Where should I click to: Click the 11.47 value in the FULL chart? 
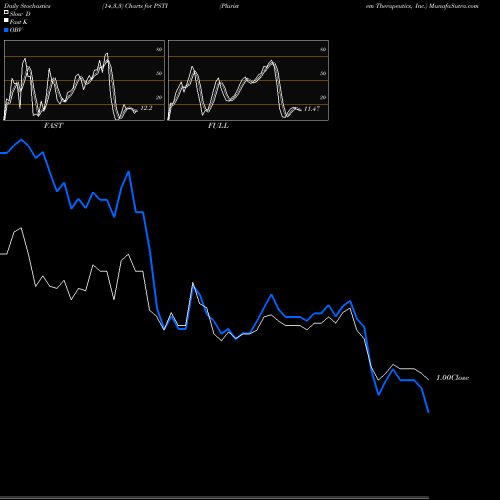312,109
